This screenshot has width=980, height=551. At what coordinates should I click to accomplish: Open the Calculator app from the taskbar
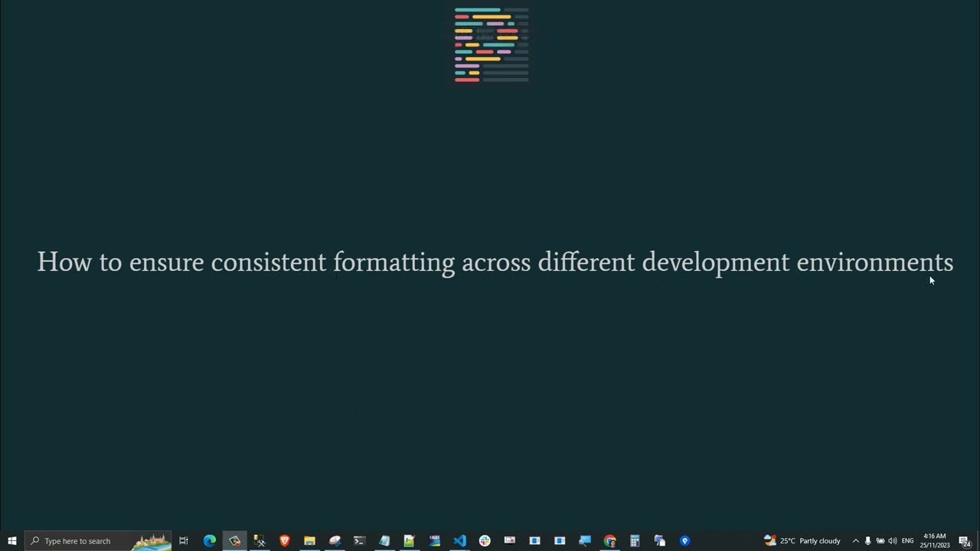[x=635, y=541]
